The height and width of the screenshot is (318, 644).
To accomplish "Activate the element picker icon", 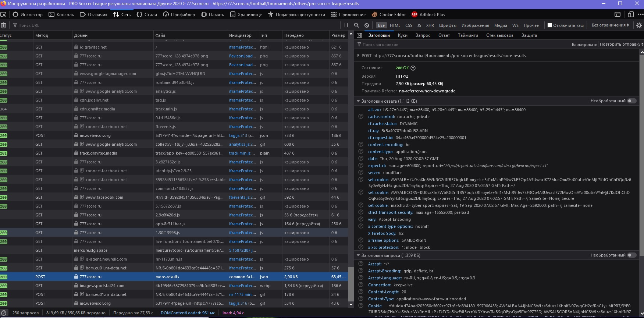I will pyautogui.click(x=3, y=15).
